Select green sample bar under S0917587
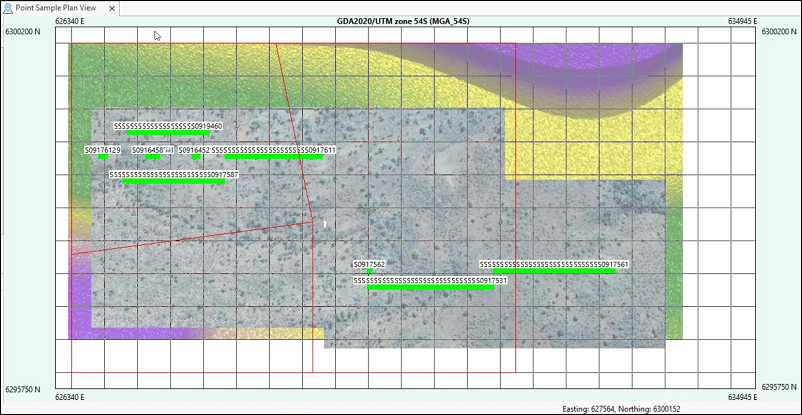 [x=173, y=181]
